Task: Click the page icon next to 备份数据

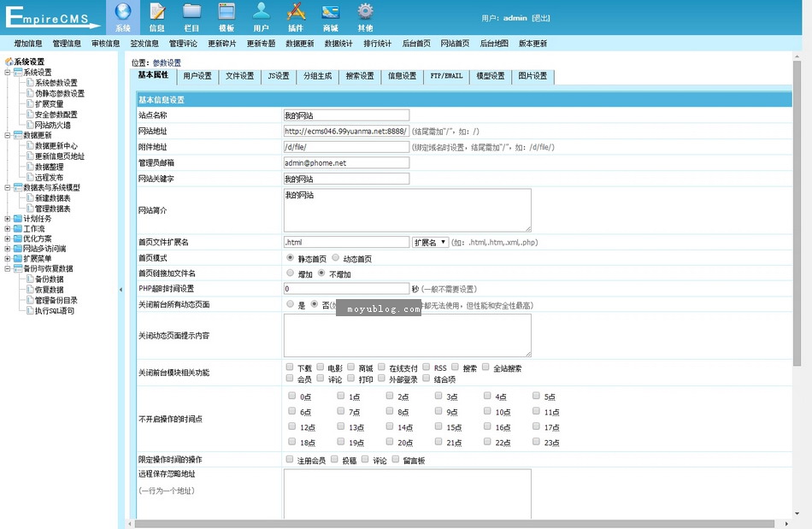Action: point(30,279)
